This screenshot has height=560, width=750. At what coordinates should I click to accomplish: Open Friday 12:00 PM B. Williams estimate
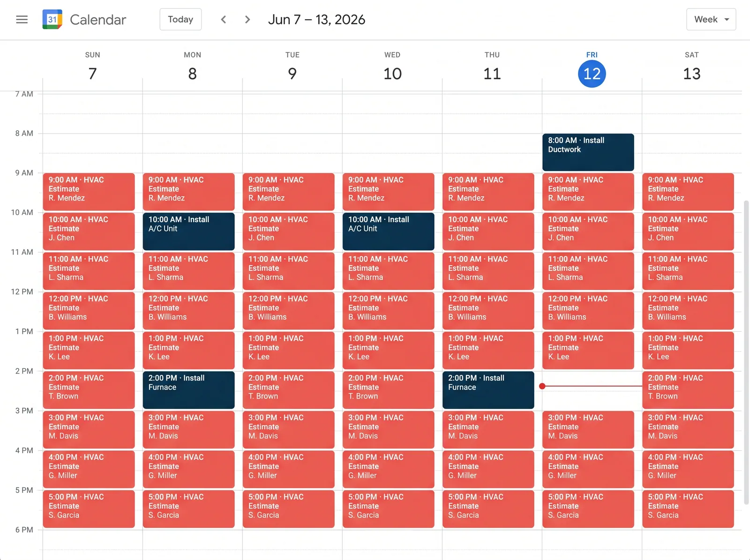tap(588, 311)
